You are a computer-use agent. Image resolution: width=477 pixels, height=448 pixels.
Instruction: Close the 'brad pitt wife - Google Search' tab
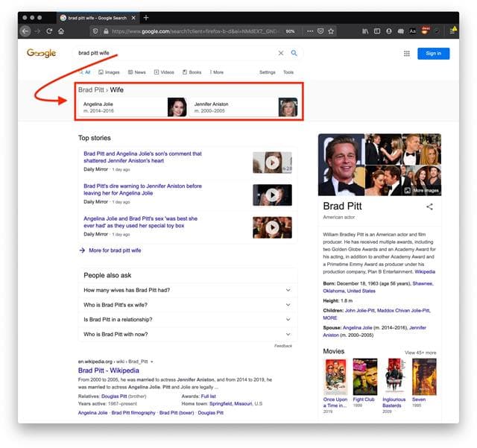133,18
